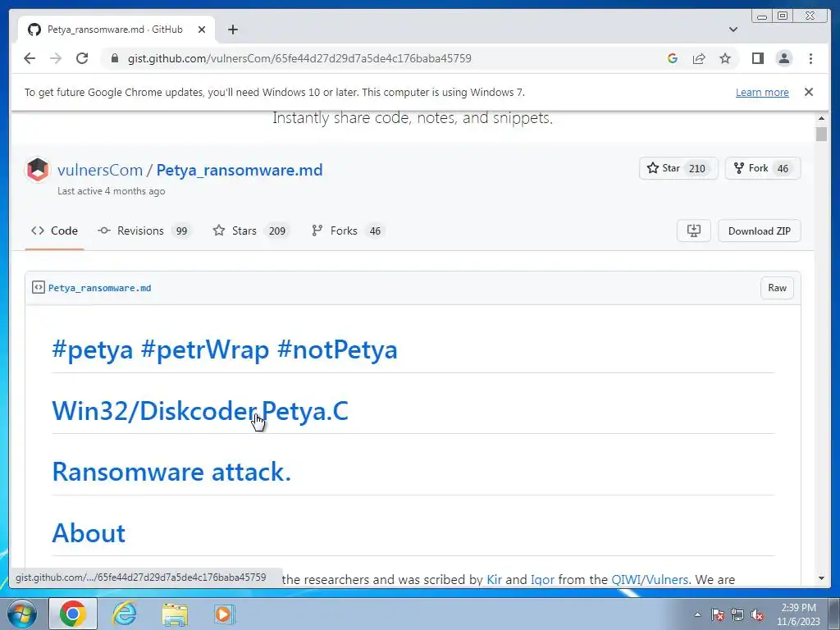840x630 pixels.
Task: Click the vertical scrollbar thumb
Action: pos(821,134)
